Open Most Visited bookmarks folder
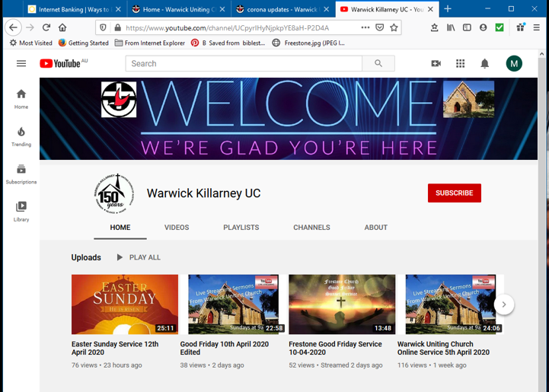The image size is (549, 392). point(30,43)
